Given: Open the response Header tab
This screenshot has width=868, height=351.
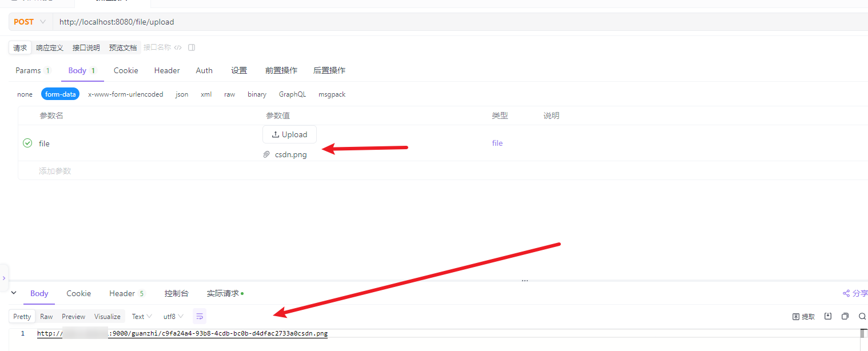Looking at the screenshot, I should click(x=127, y=293).
